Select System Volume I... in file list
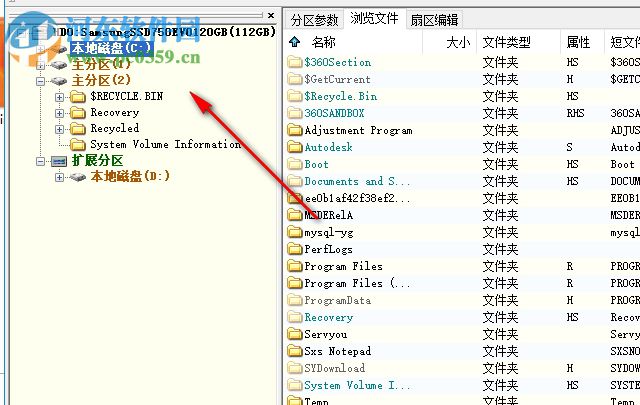The width and height of the screenshot is (640, 405). (x=357, y=385)
